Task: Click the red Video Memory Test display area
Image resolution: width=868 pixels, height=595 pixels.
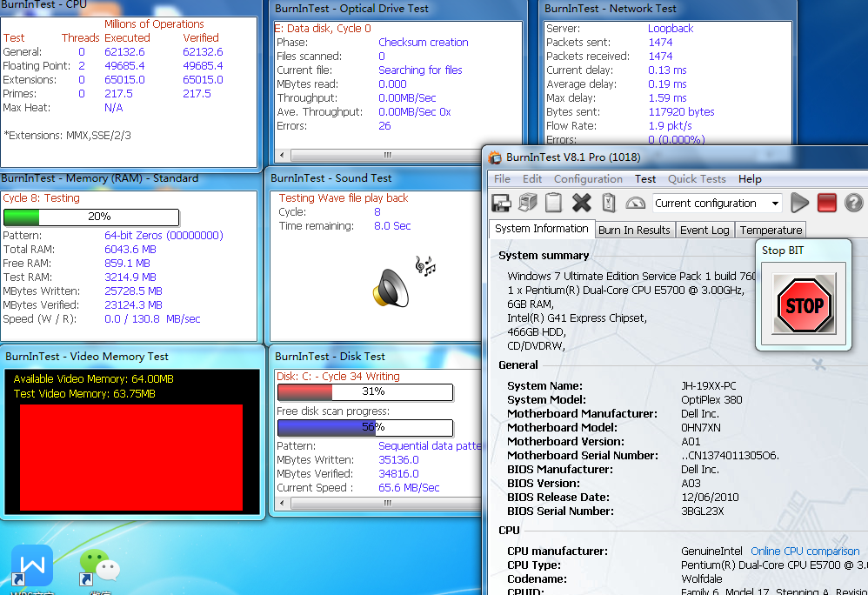Action: (131, 458)
